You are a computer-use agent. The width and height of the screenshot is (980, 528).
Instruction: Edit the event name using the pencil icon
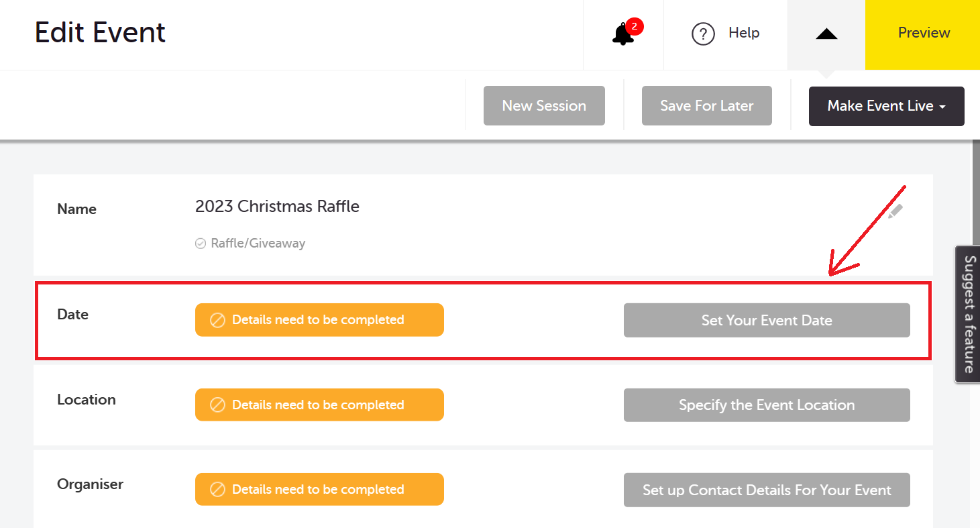895,209
